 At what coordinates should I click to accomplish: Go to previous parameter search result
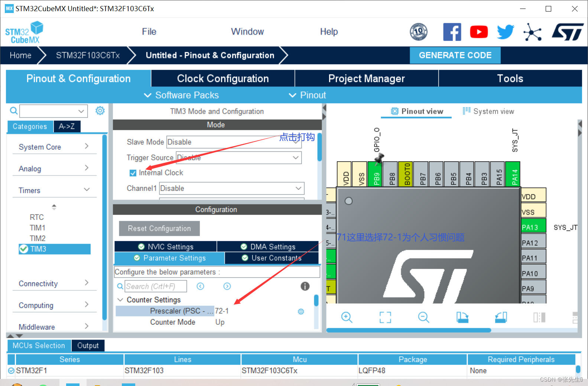(200, 286)
